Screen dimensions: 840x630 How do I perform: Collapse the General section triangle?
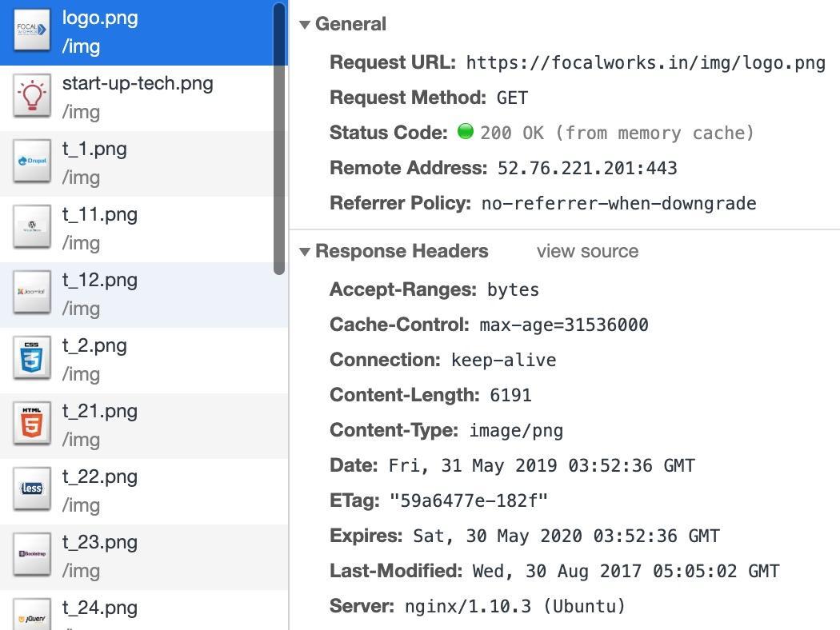pyautogui.click(x=305, y=25)
